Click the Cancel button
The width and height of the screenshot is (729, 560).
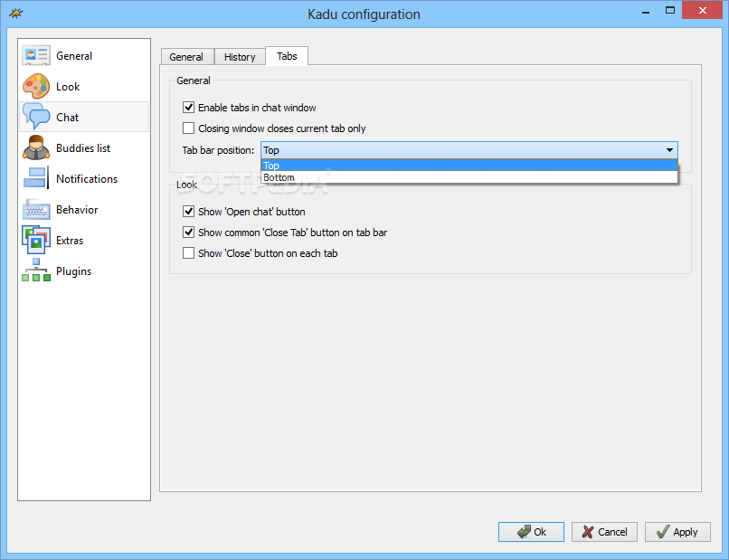click(604, 532)
